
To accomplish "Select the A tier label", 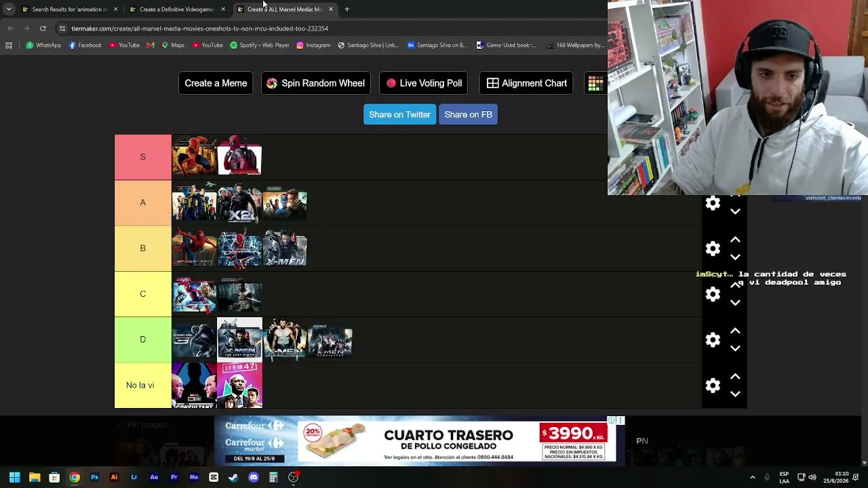I will tap(143, 203).
